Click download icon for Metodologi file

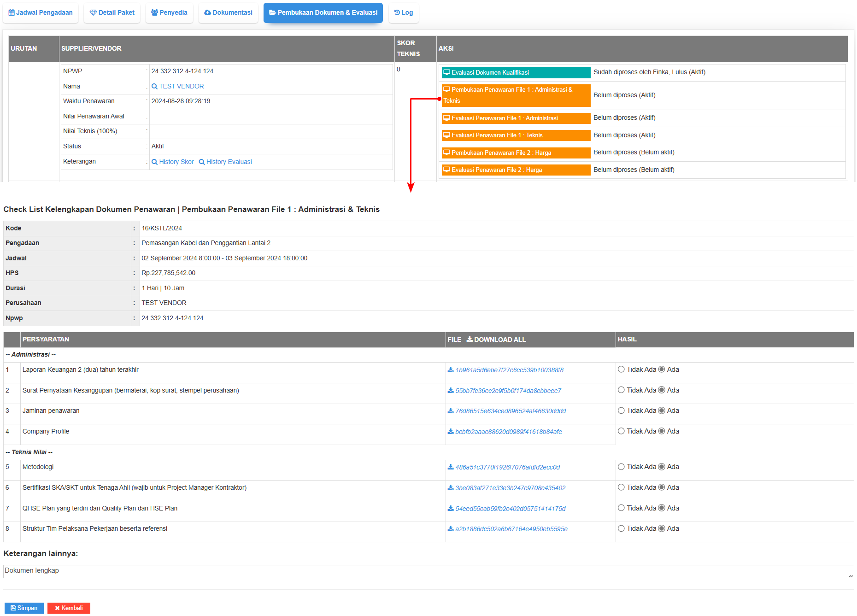pyautogui.click(x=451, y=467)
